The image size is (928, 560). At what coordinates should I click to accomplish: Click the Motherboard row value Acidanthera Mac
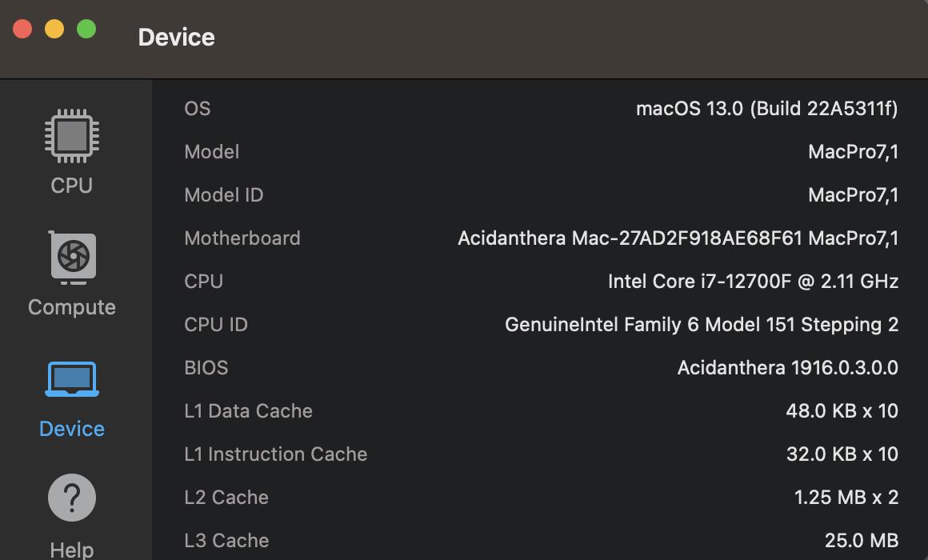click(678, 238)
